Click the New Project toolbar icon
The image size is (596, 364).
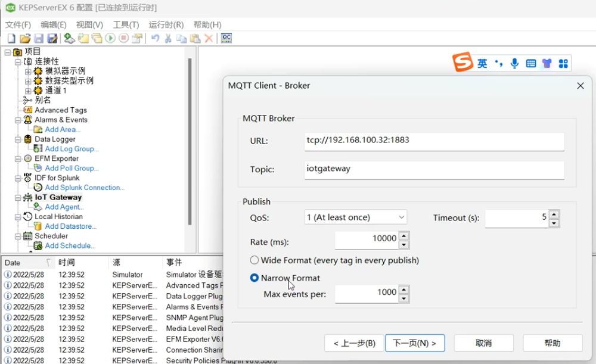[11, 38]
